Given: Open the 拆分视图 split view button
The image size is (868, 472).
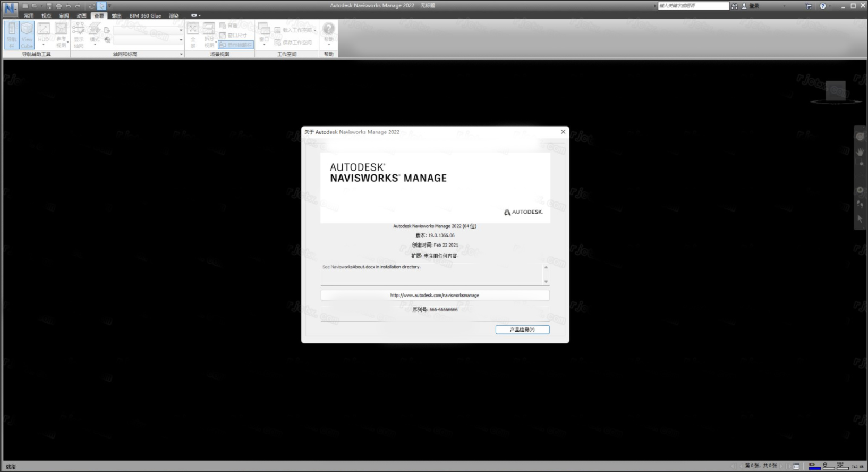Looking at the screenshot, I should [x=209, y=35].
